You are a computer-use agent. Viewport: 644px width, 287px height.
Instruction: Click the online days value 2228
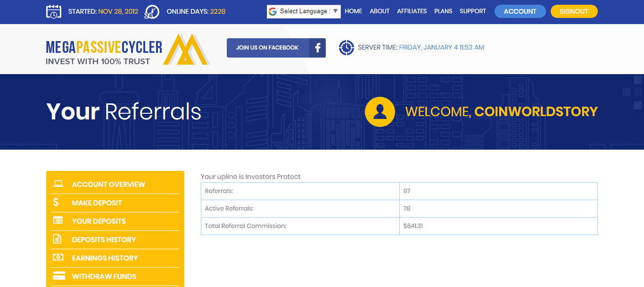pos(218,11)
